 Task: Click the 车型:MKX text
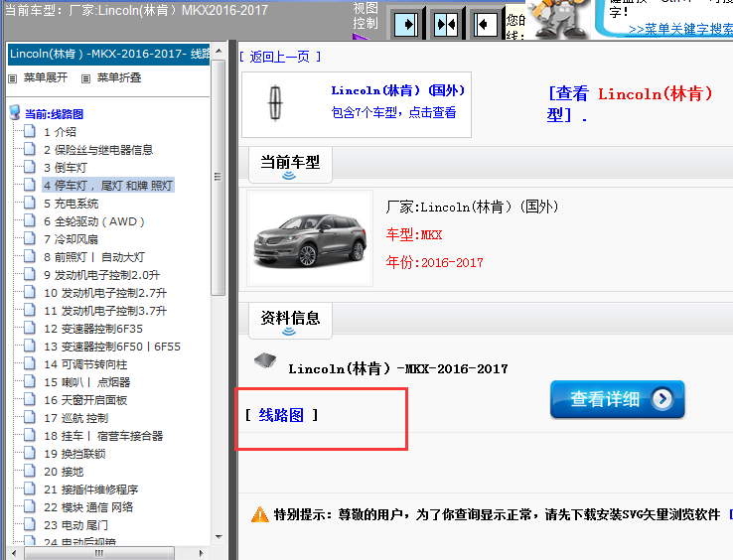coord(414,234)
